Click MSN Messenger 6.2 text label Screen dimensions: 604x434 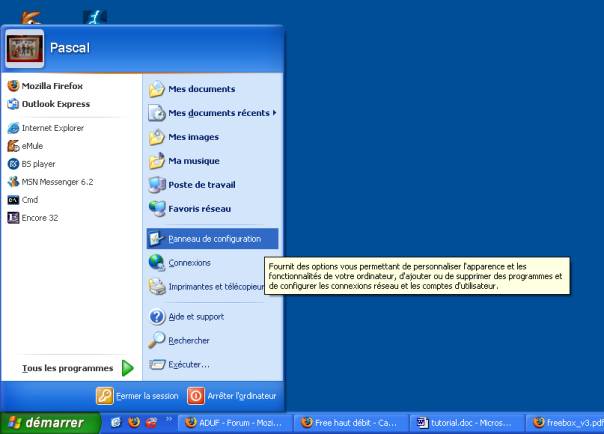pos(57,182)
